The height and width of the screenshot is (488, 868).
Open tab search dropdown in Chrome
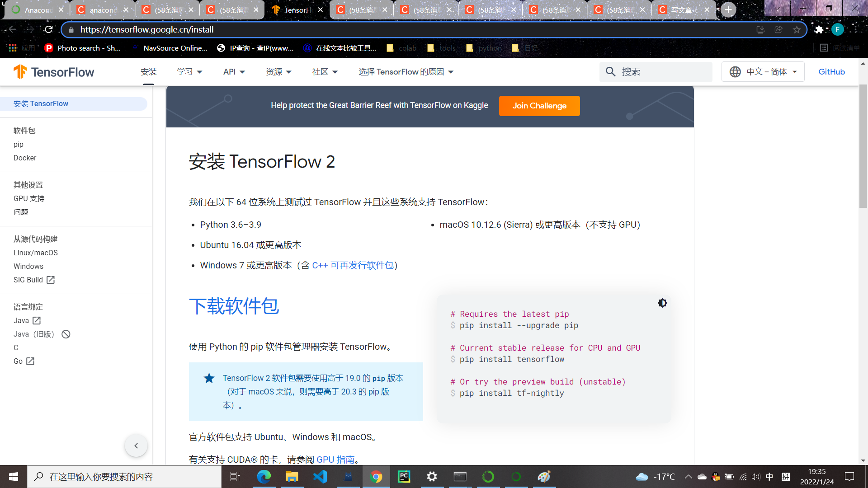click(777, 9)
